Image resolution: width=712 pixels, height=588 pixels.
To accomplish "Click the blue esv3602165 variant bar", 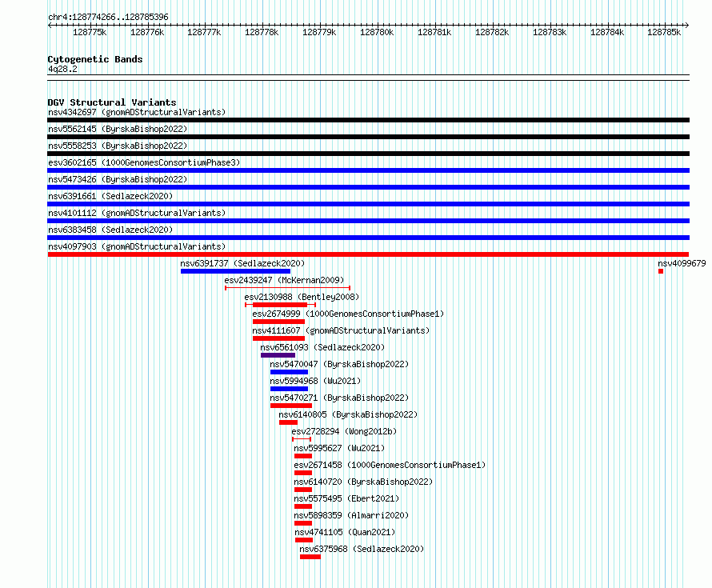I will [368, 170].
